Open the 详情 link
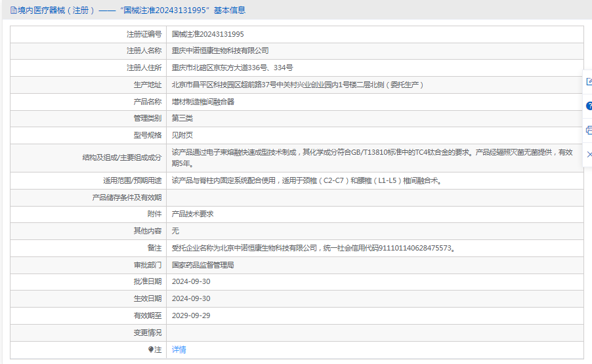Screen dimensions: 592x364 coord(179,350)
